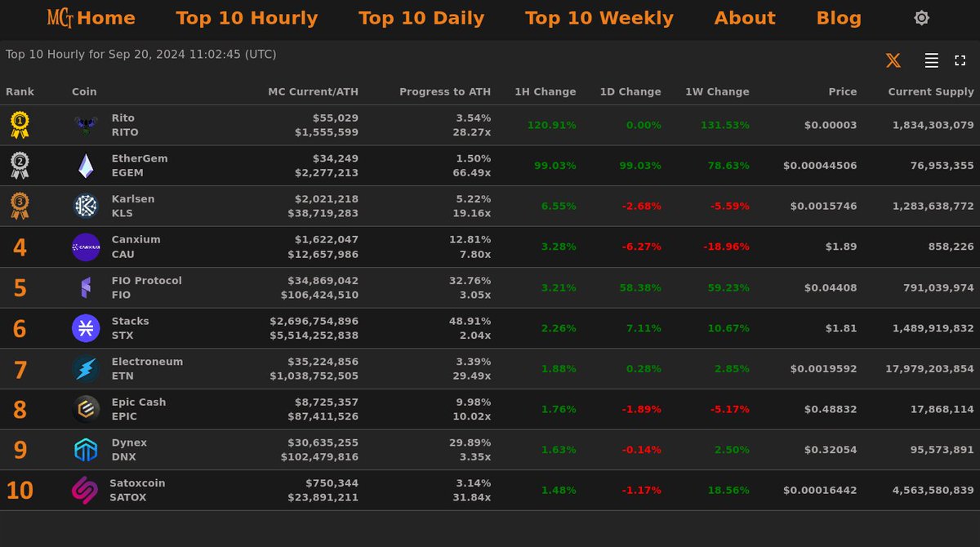Click the Canxium coin logo
Viewport: 980px width, 547px height.
(86, 247)
